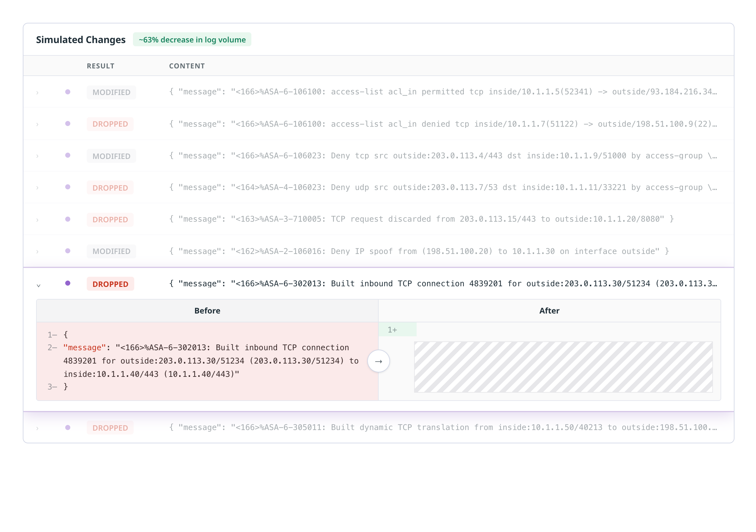Click the striped empty After placeholder
Image resolution: width=756 pixels, height=532 pixels.
tap(564, 367)
